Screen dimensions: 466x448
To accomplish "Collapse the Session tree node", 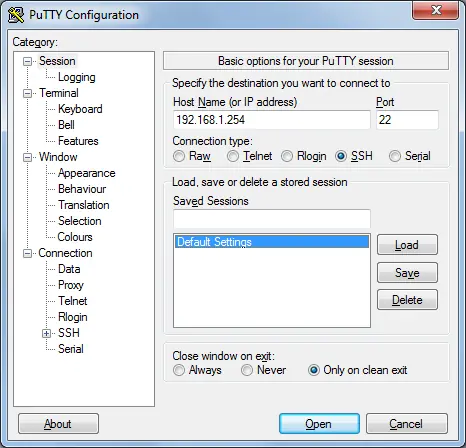I will click(28, 61).
